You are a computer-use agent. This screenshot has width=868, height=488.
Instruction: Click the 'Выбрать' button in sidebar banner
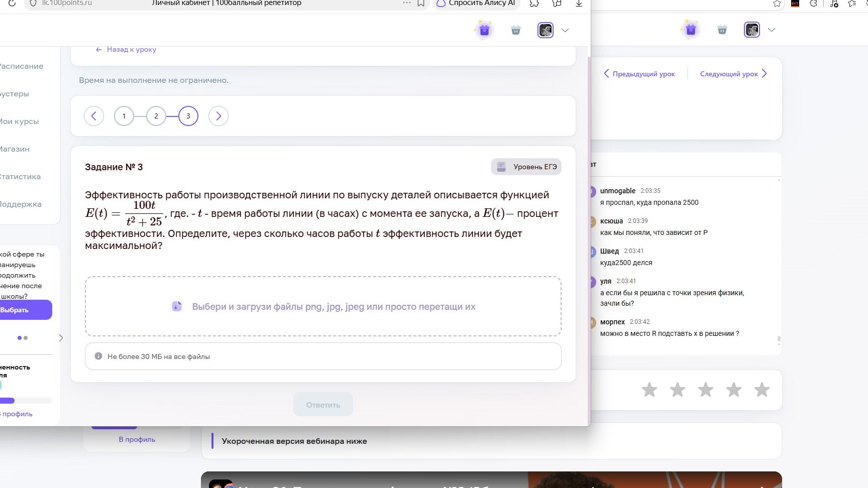26,310
